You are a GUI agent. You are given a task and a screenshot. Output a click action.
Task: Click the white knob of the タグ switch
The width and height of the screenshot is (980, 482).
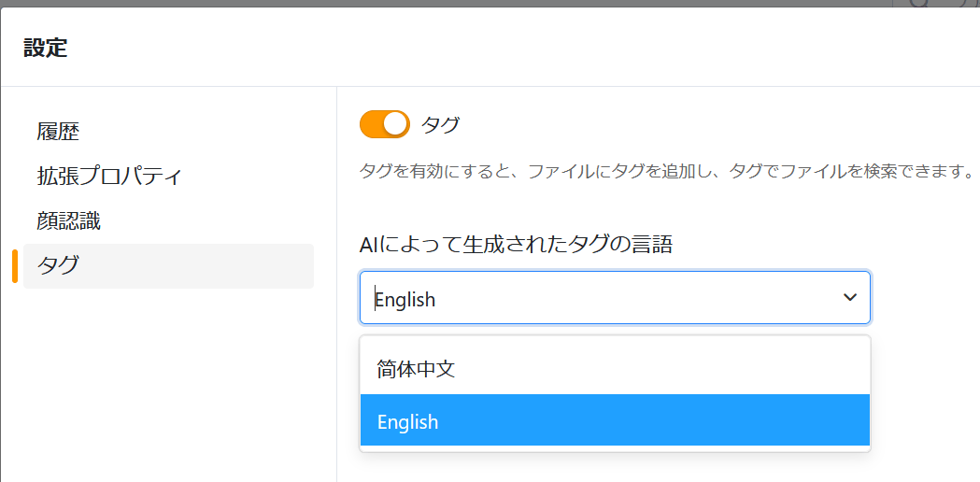396,124
